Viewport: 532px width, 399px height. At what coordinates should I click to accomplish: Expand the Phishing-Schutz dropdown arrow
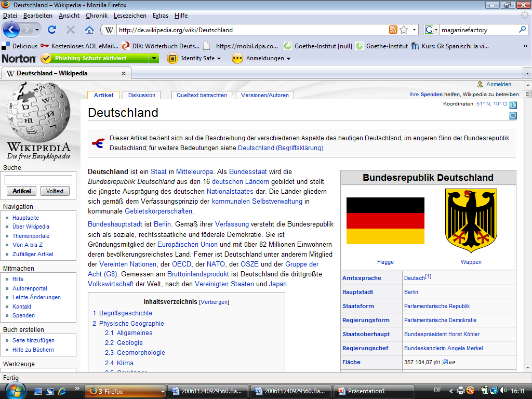coord(154,58)
